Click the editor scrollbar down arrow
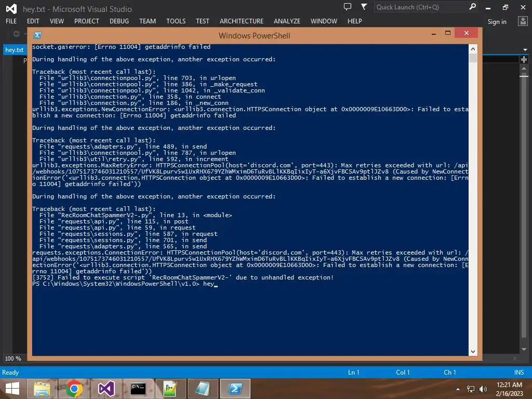532x399 pixels. tap(524, 349)
